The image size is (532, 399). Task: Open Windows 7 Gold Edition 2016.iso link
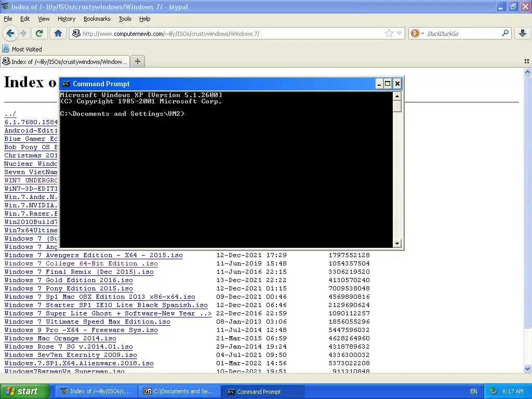(x=69, y=280)
